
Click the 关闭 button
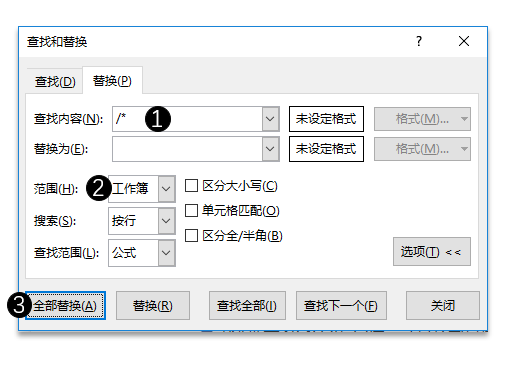(x=443, y=306)
